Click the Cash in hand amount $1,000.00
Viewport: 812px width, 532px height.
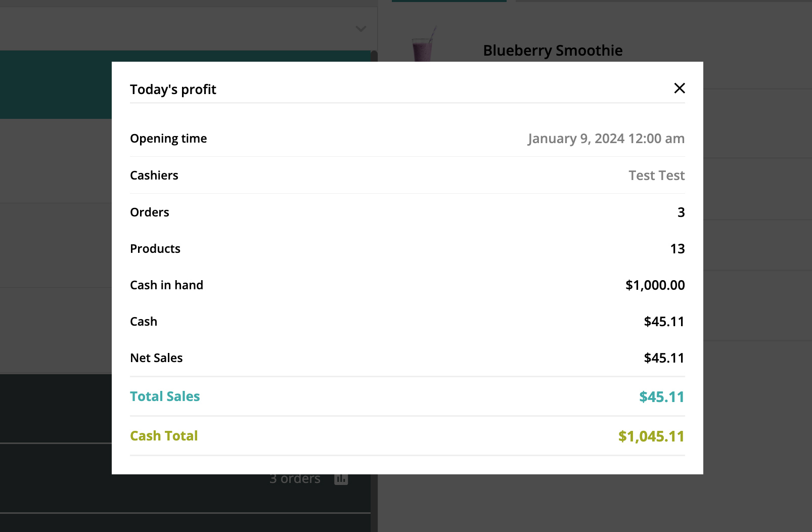pos(655,285)
